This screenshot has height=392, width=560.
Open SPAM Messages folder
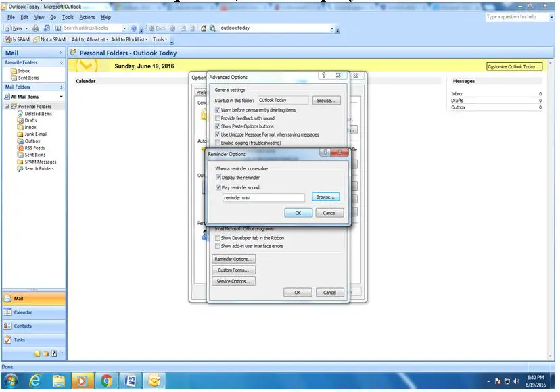pos(37,162)
